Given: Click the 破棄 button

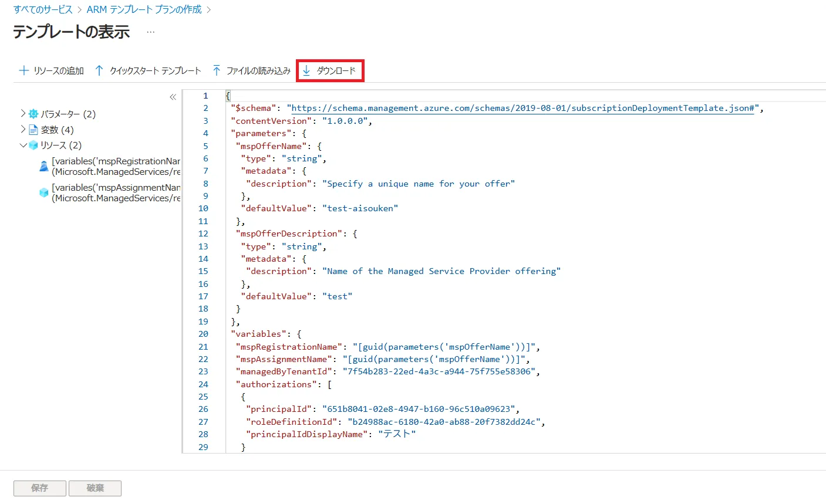Looking at the screenshot, I should pos(95,488).
